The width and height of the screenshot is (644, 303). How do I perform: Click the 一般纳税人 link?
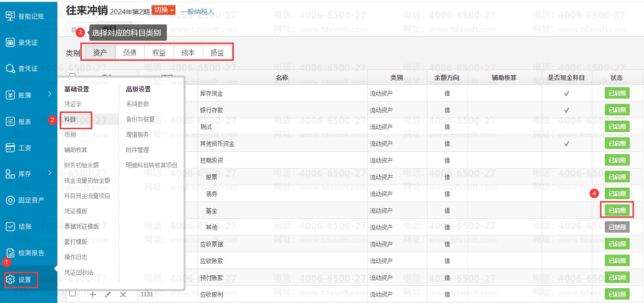tap(197, 11)
